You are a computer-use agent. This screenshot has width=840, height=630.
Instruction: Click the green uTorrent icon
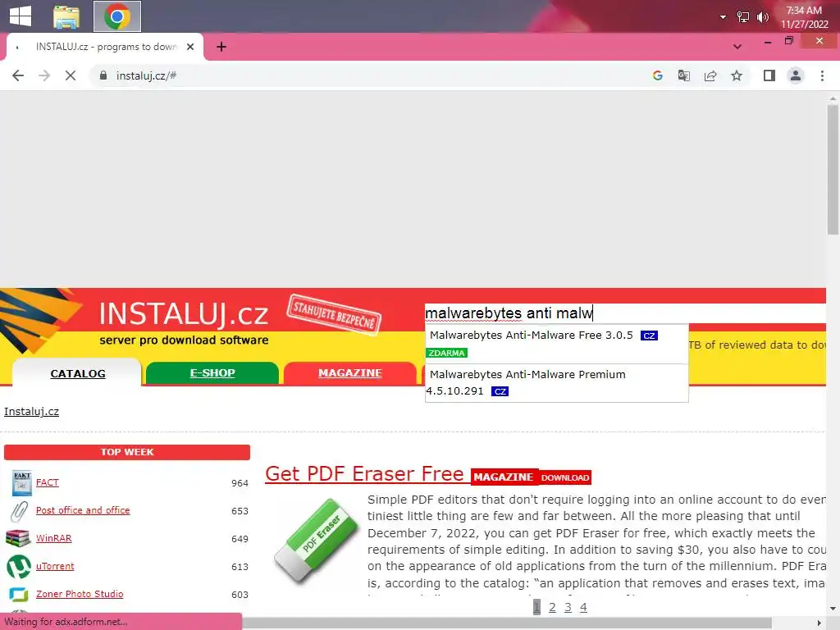19,567
